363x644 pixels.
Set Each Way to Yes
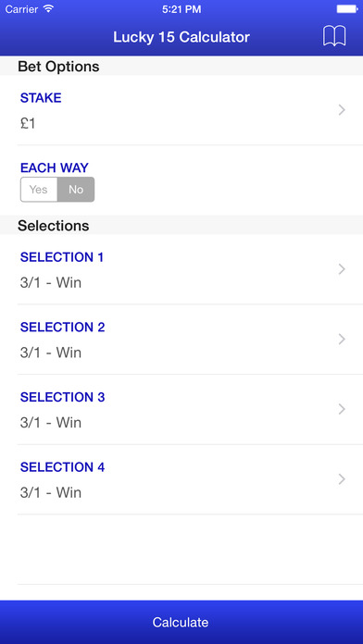click(39, 190)
